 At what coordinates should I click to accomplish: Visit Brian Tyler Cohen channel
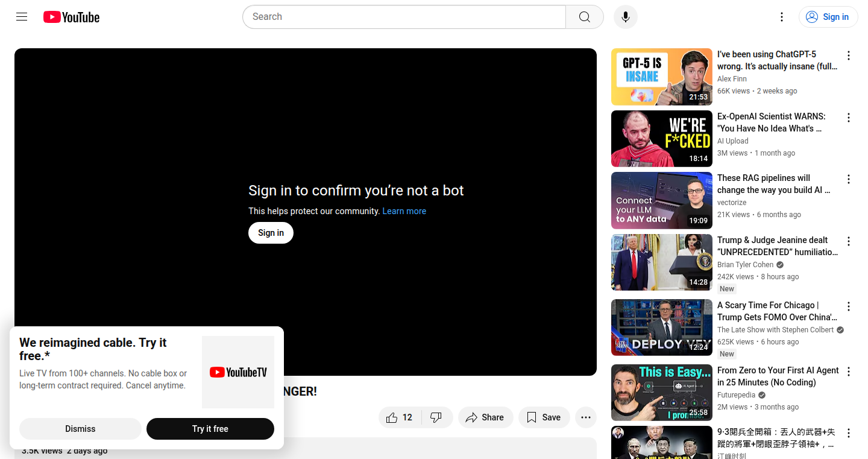click(x=746, y=265)
